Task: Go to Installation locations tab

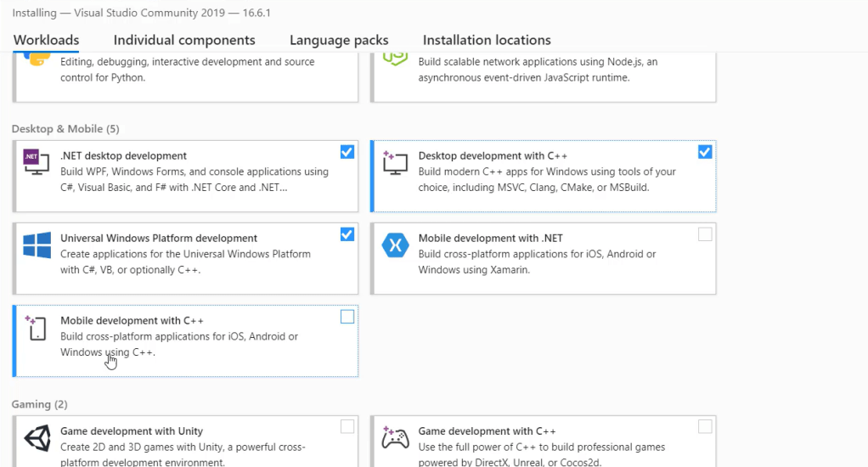Action: click(x=487, y=40)
